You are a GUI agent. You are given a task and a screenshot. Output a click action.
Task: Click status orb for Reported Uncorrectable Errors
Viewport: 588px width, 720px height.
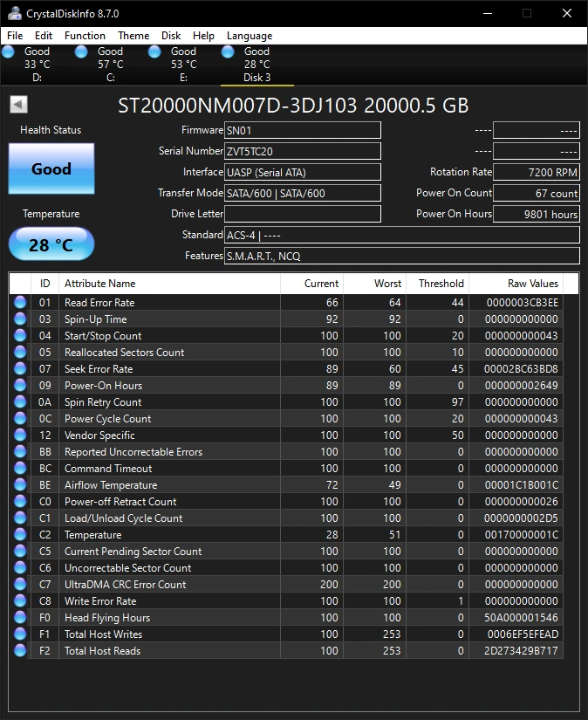(20, 451)
